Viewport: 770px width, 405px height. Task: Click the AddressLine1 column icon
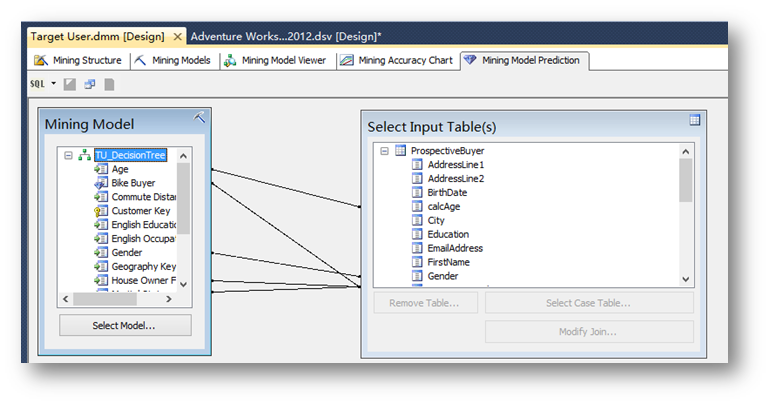pos(417,164)
